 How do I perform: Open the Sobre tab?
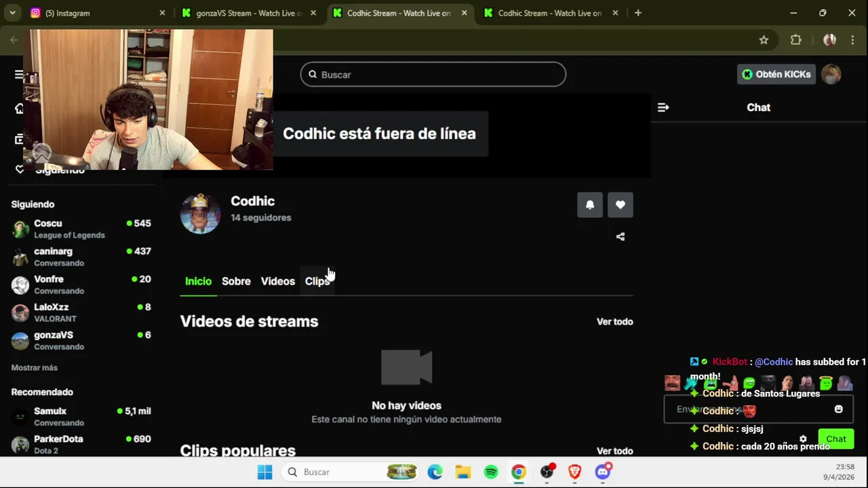click(x=236, y=281)
